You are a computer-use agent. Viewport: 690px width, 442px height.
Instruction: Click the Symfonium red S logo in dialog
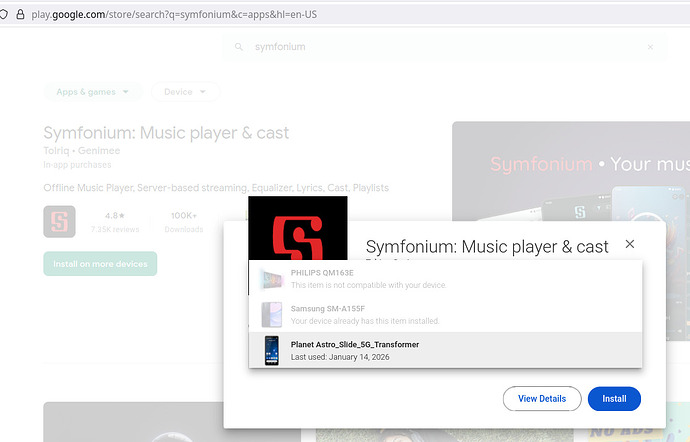click(297, 228)
